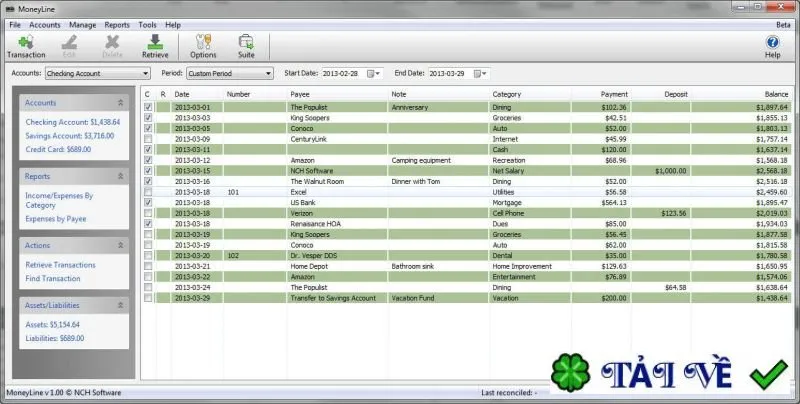This screenshot has width=800, height=404.
Task: Click Find Transaction action link
Action: click(53, 279)
